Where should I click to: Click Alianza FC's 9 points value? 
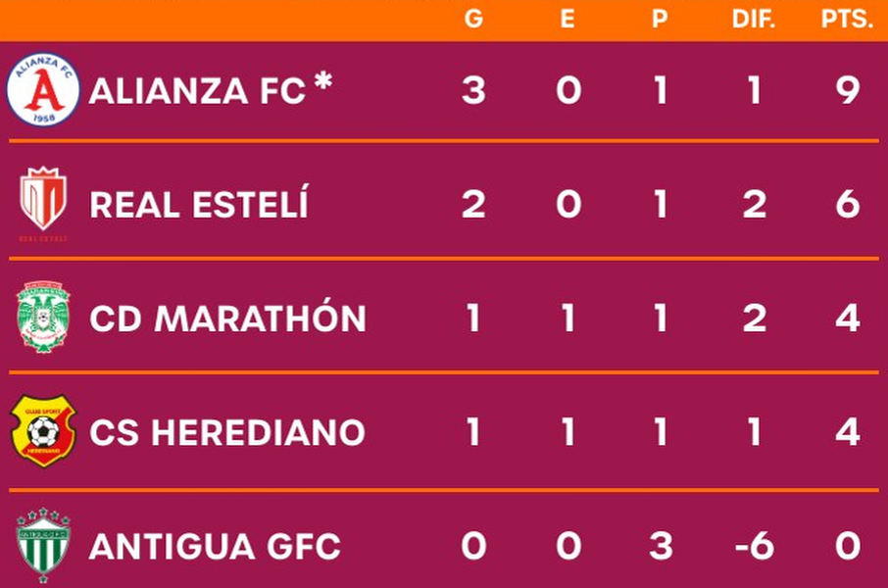click(x=848, y=90)
